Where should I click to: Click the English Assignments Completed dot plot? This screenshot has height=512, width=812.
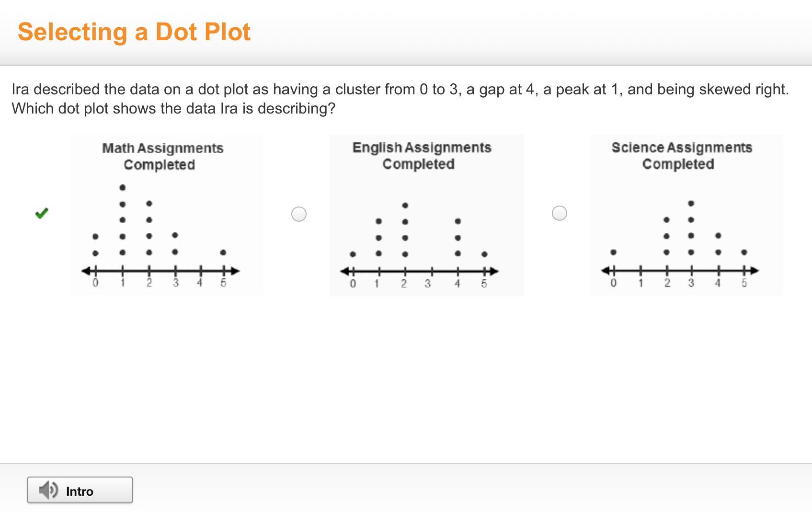[x=427, y=215]
